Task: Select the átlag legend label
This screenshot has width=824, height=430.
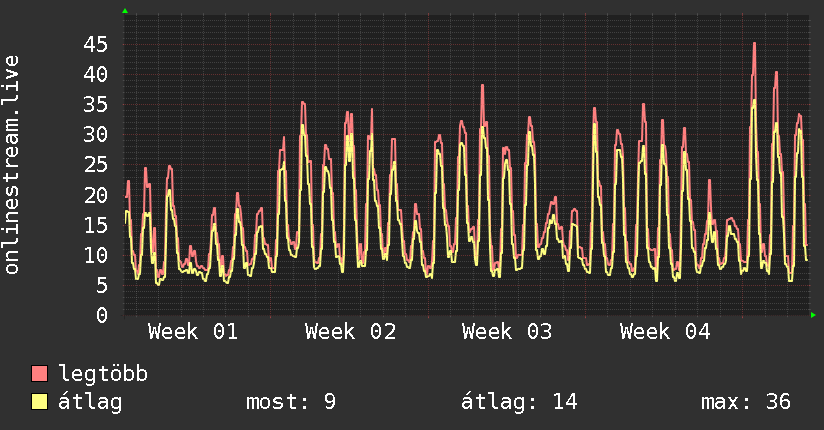Action: [91, 402]
